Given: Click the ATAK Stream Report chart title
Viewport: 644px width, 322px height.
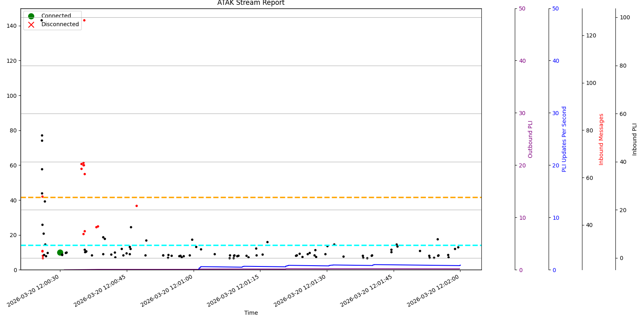Looking at the screenshot, I should [251, 3].
